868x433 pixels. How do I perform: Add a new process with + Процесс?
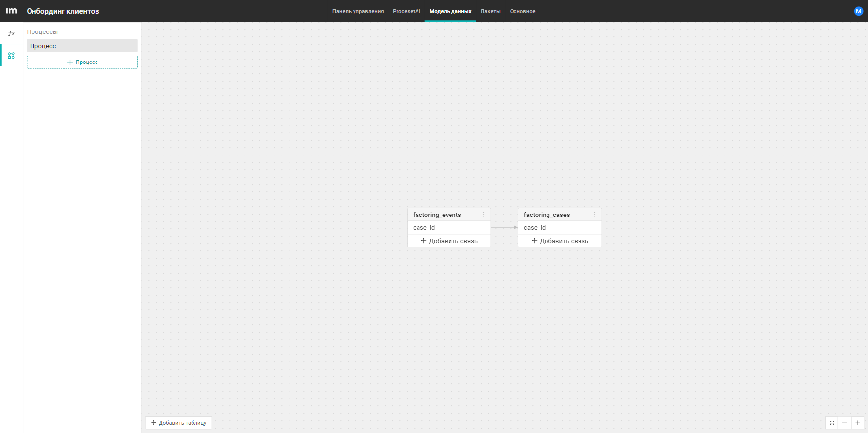82,62
